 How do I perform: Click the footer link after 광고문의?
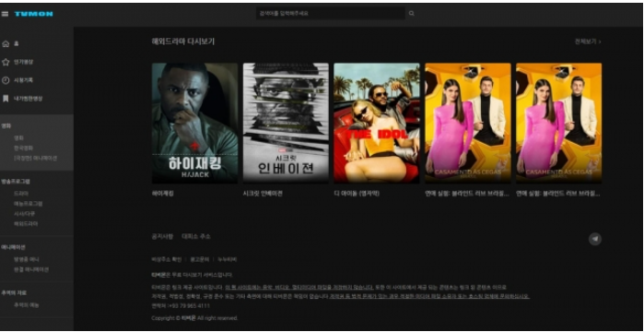click(228, 259)
